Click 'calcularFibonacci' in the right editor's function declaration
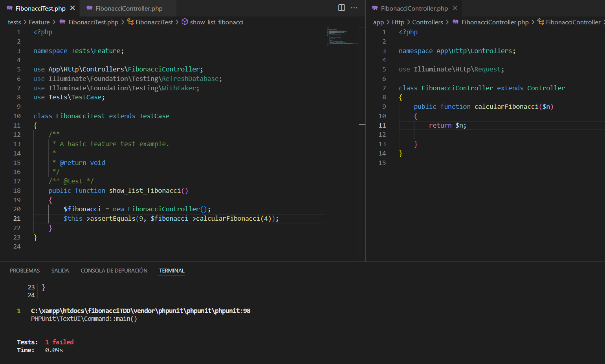Viewport: 605px width, 364px height. [506, 107]
